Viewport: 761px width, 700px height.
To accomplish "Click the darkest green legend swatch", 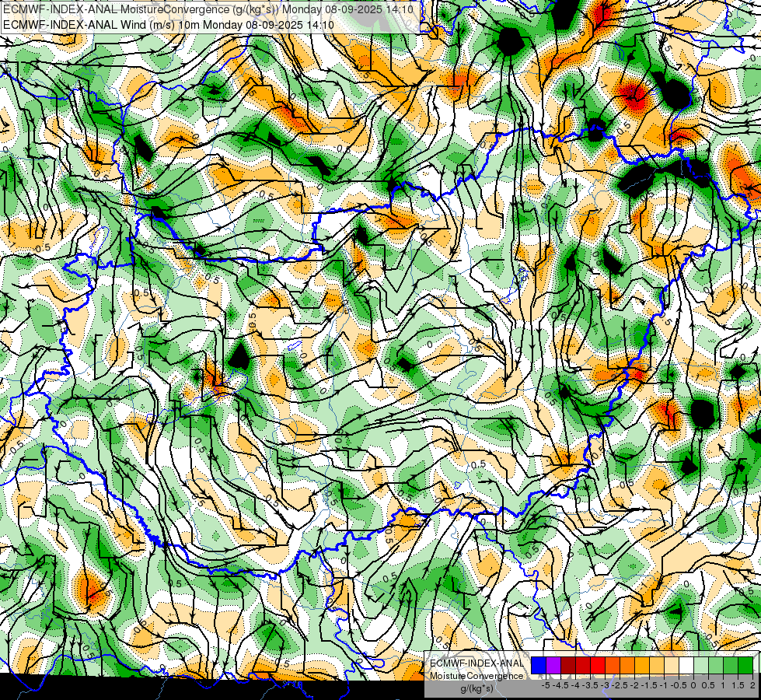I will coord(745,665).
